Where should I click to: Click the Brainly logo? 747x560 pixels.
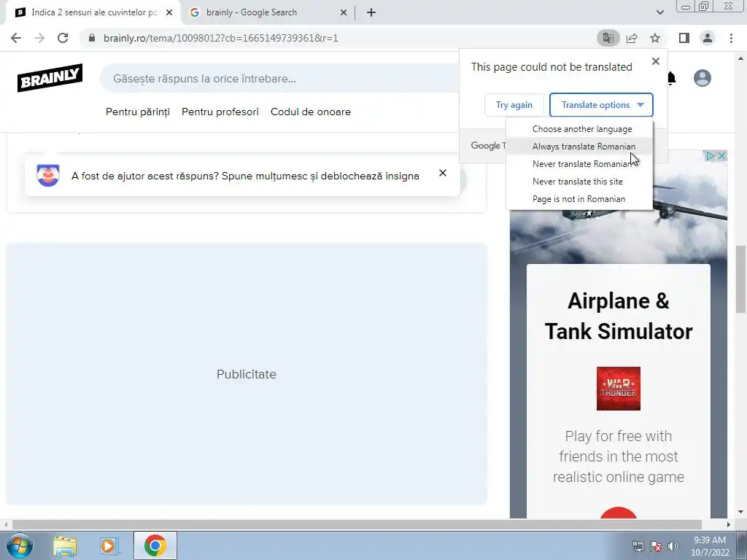click(50, 77)
